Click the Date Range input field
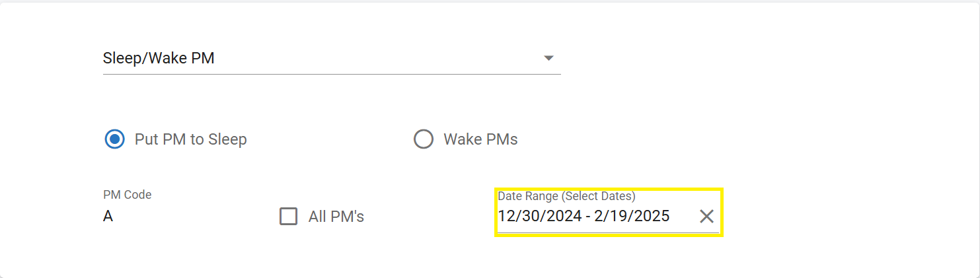Image resolution: width=980 pixels, height=278 pixels. tap(595, 216)
